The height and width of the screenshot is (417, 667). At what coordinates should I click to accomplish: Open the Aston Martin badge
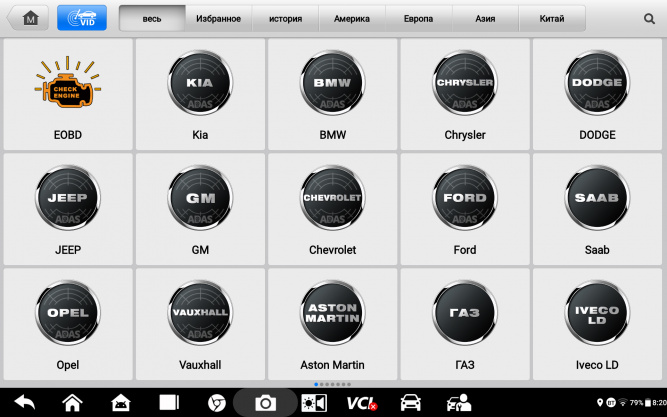pyautogui.click(x=332, y=313)
